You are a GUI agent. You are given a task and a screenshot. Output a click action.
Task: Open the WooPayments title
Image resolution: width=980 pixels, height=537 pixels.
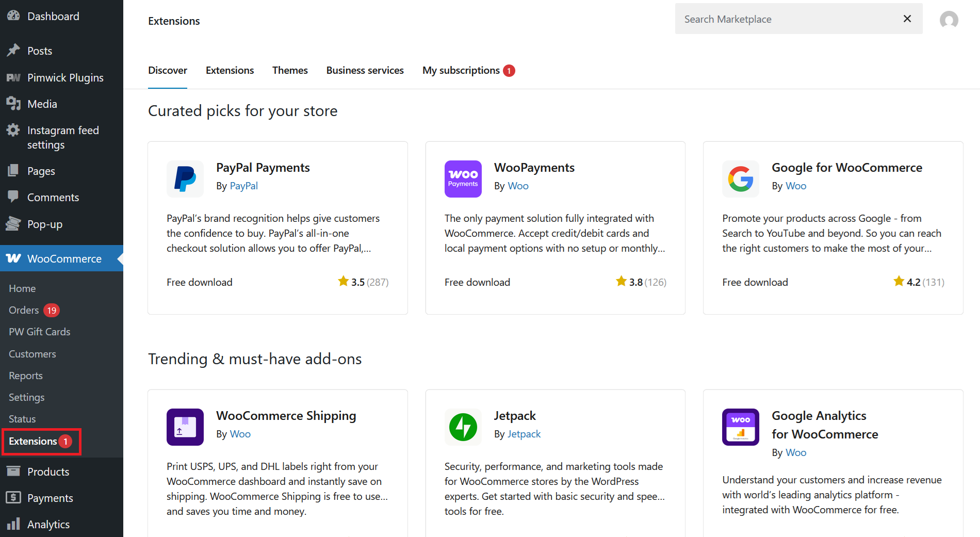[534, 168]
